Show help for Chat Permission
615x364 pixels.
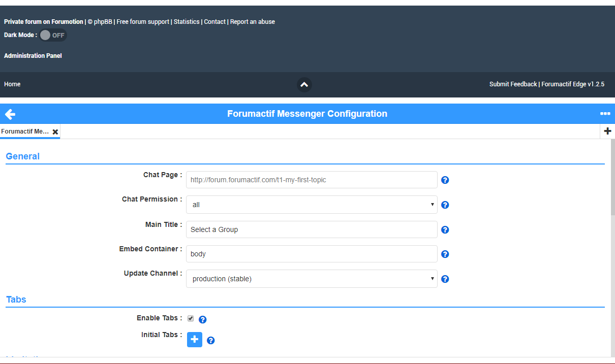click(445, 205)
